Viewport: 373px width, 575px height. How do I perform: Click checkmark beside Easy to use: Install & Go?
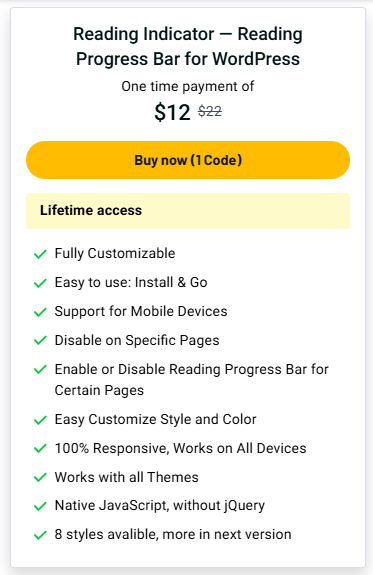[x=40, y=283]
